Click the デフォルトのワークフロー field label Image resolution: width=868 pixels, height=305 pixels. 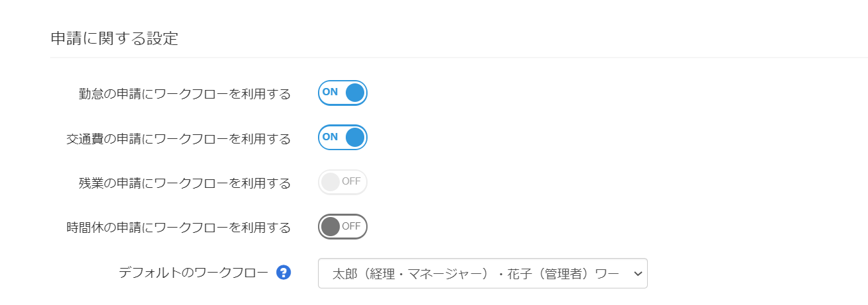click(194, 272)
